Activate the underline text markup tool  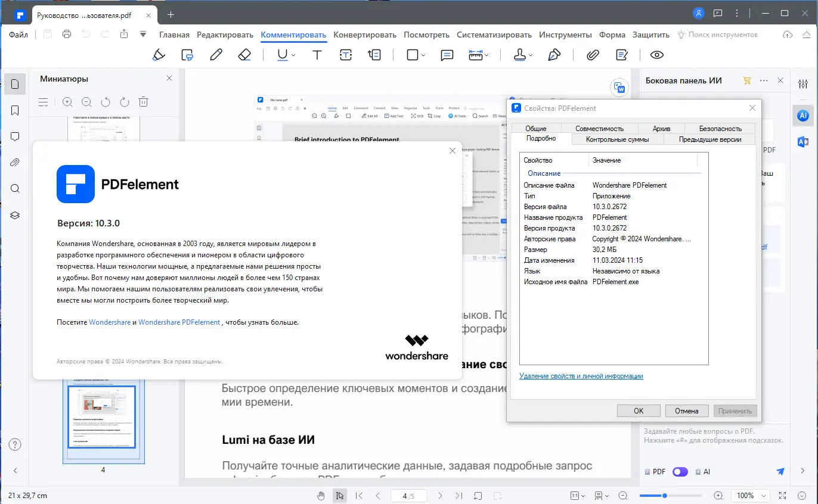coord(281,55)
